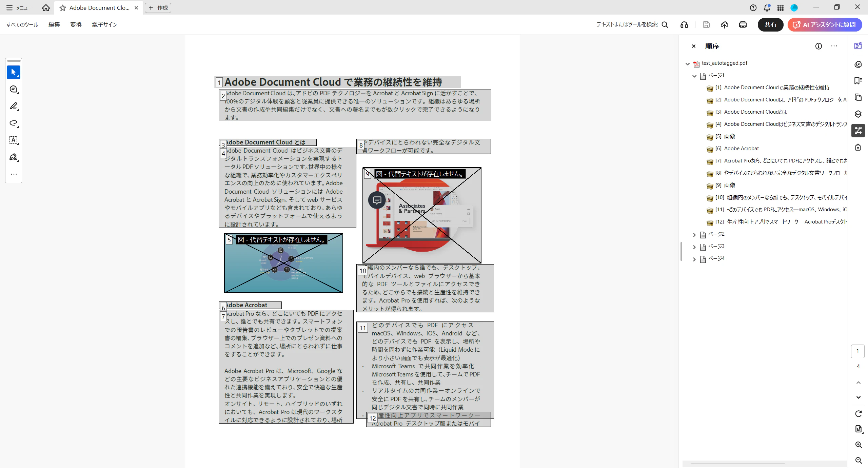Click the 共有 share button

coord(770,24)
